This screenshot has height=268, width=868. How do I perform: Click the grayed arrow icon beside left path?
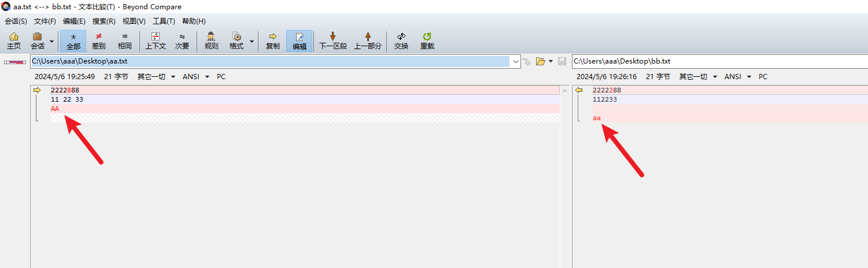526,61
